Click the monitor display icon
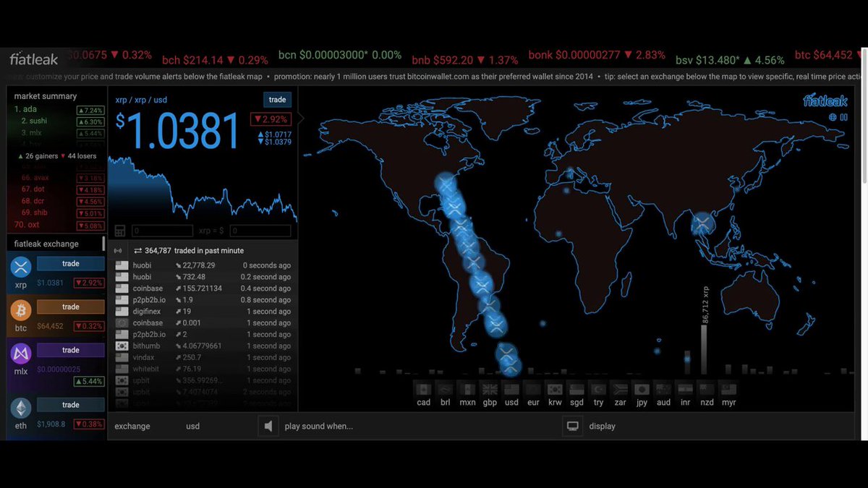868x488 pixels. click(573, 426)
